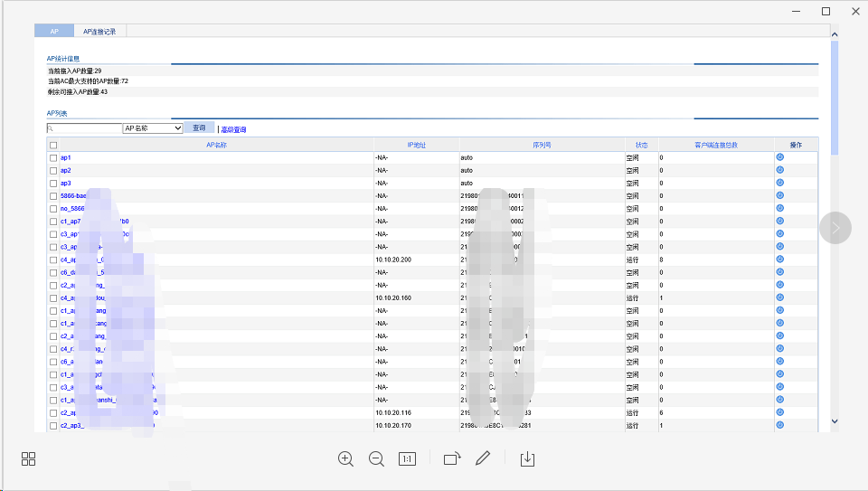Open the AP名称 search field dropdown
868x491 pixels.
[x=153, y=128]
